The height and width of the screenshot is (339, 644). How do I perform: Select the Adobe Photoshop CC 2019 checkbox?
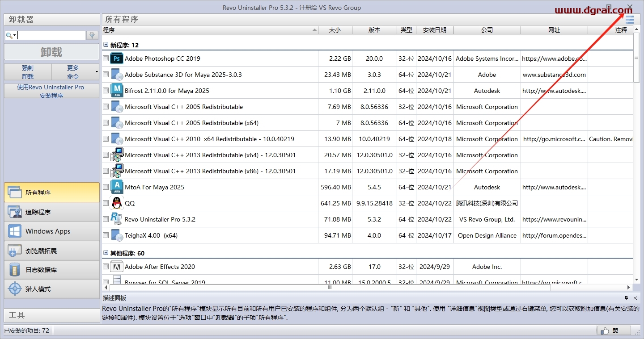(106, 58)
